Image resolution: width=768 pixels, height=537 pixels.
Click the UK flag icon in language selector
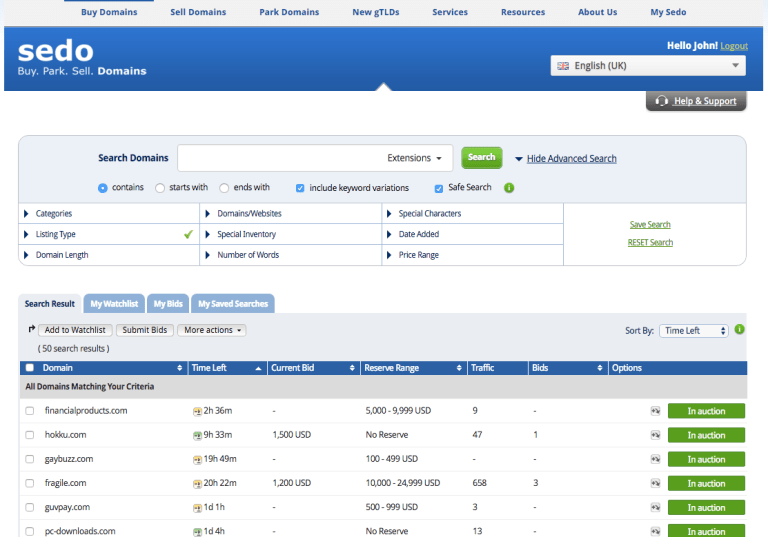563,66
